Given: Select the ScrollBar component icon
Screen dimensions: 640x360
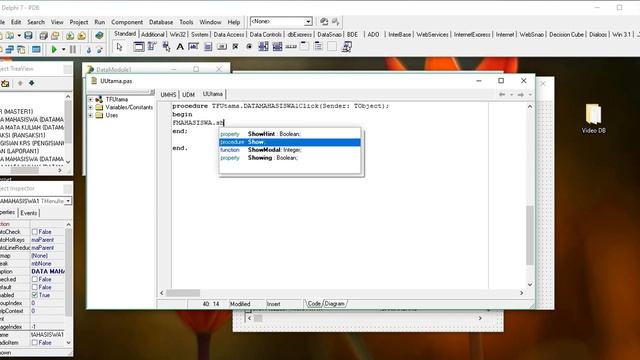Looking at the screenshot, I should (291, 47).
